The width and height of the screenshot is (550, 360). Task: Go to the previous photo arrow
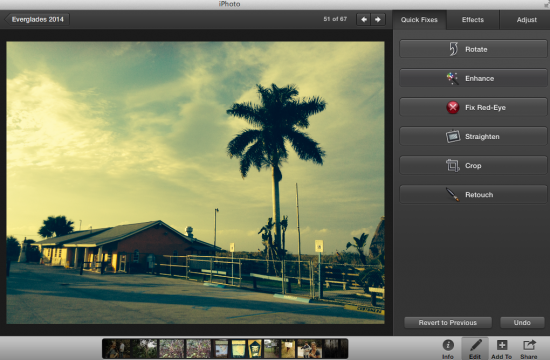(364, 19)
